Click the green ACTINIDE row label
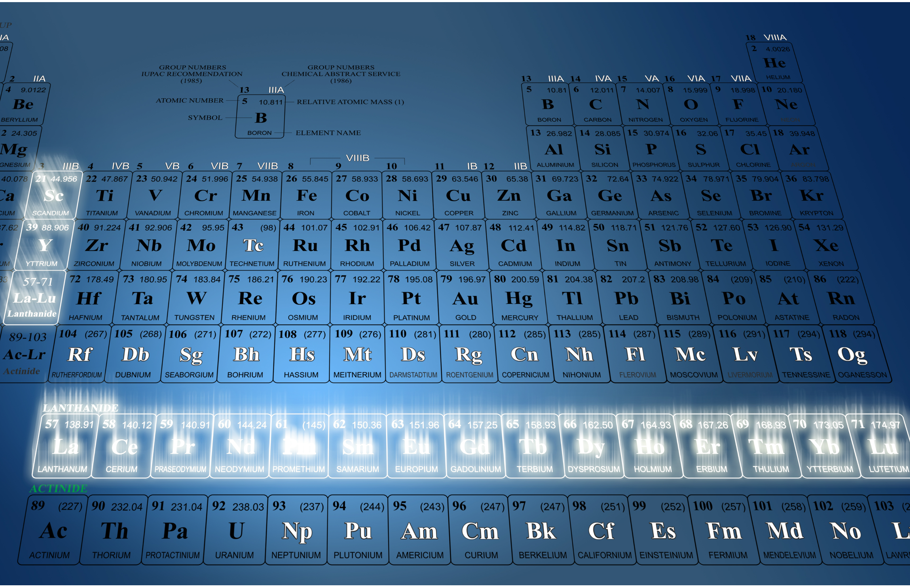This screenshot has width=910, height=588. 59,488
